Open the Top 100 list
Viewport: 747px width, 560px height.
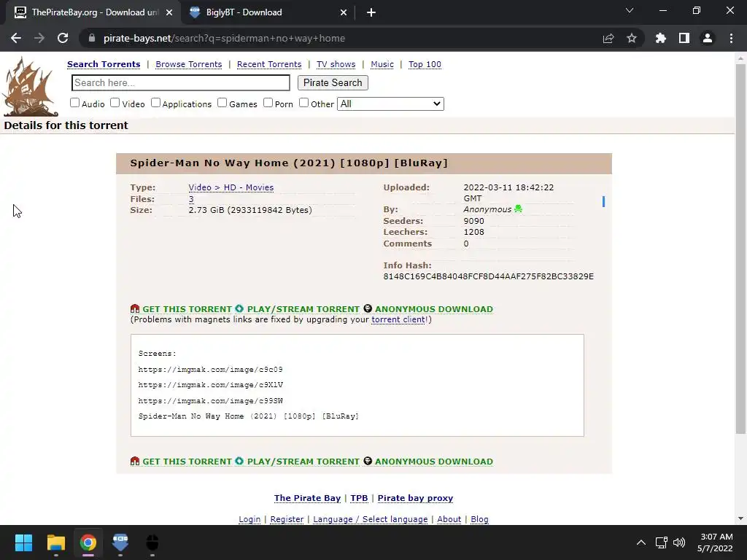point(425,64)
